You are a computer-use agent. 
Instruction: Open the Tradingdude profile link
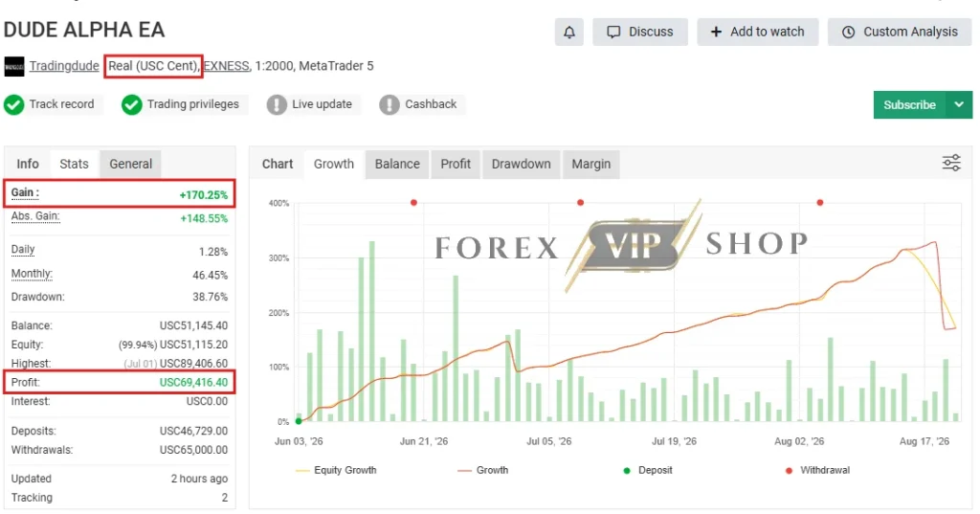click(x=64, y=66)
